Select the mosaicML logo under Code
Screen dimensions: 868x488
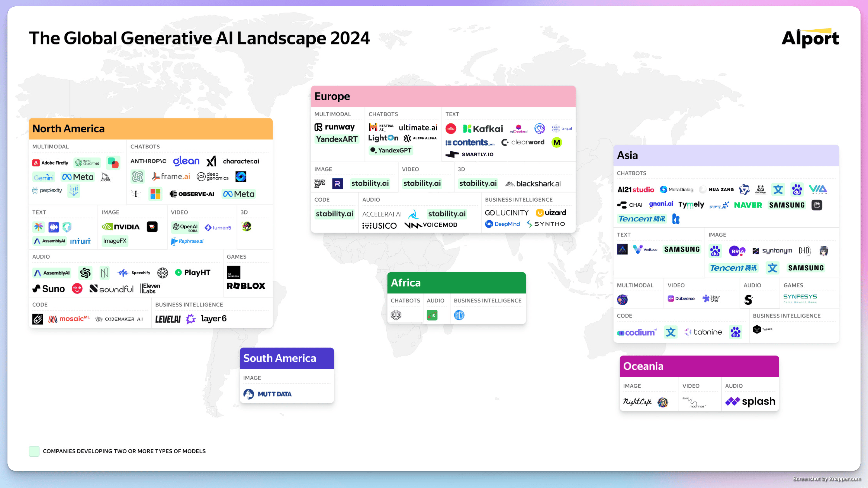coord(69,319)
